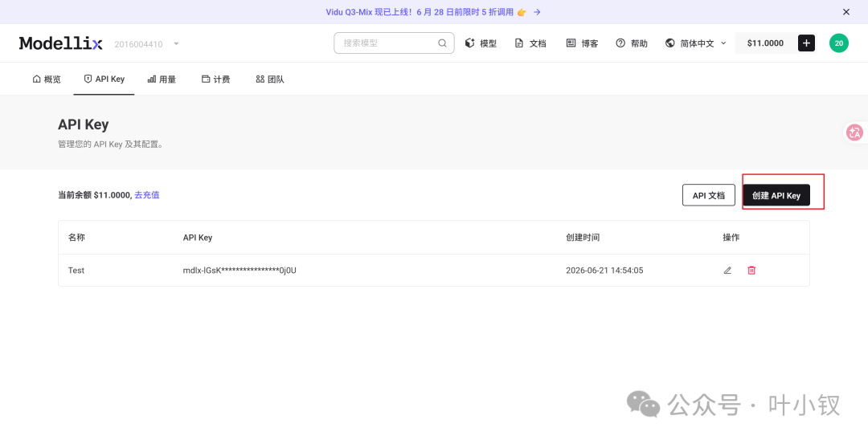Click the 当前余额 $11.0000 text
868x440 pixels.
95,194
